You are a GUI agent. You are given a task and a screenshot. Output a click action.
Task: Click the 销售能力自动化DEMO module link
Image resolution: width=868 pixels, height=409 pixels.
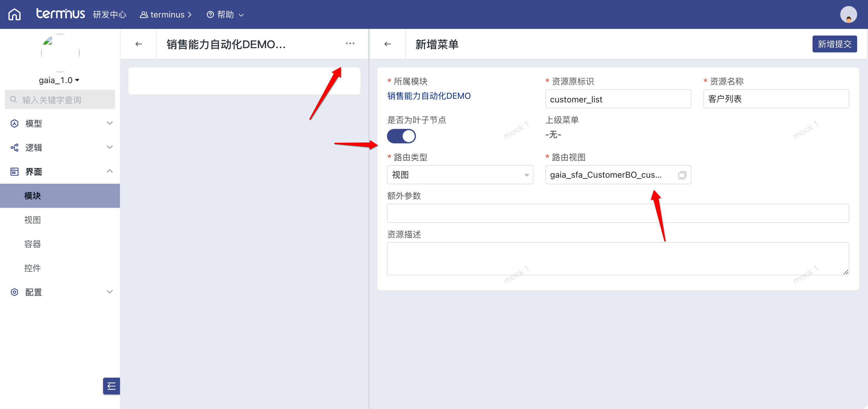[x=429, y=96]
